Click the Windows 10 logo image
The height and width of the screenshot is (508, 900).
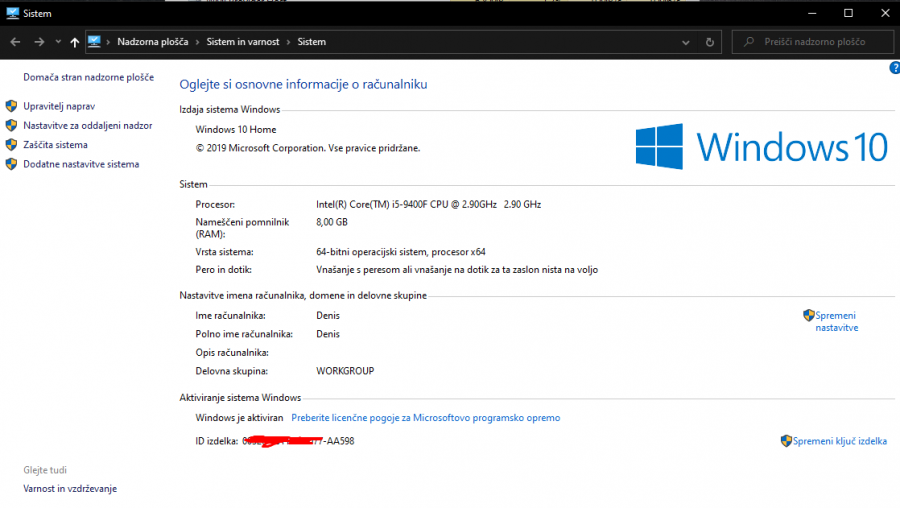[762, 147]
